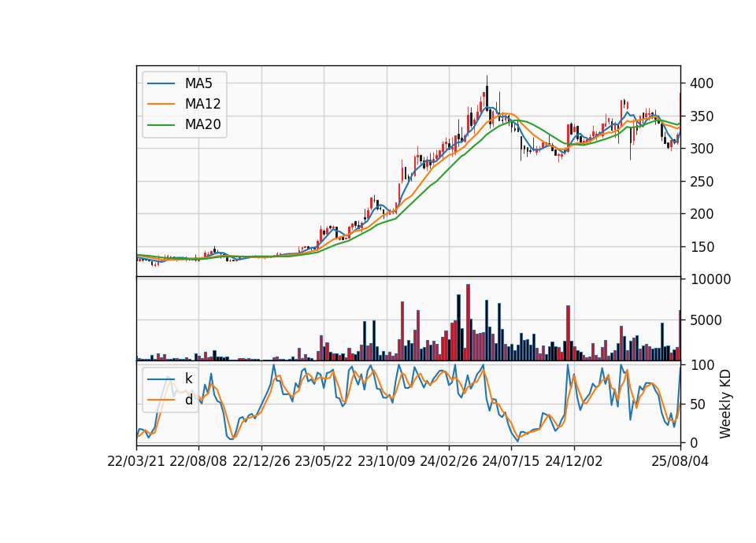756x543 pixels.
Task: Click the 150 price axis label
Action: click(702, 246)
